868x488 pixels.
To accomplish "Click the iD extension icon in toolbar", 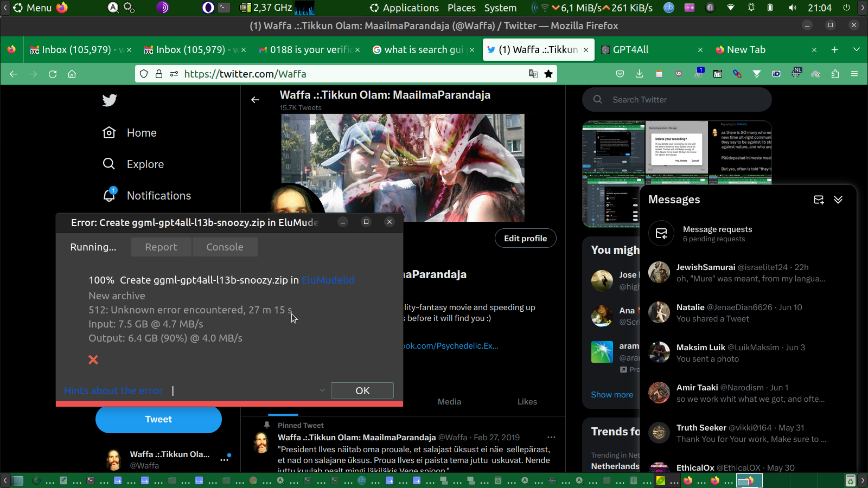I will (x=776, y=74).
